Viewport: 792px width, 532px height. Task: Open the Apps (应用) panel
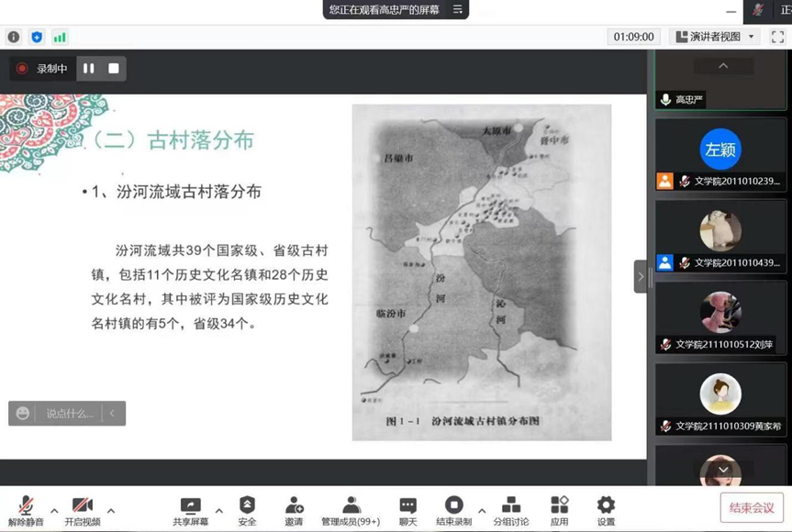[x=560, y=509]
